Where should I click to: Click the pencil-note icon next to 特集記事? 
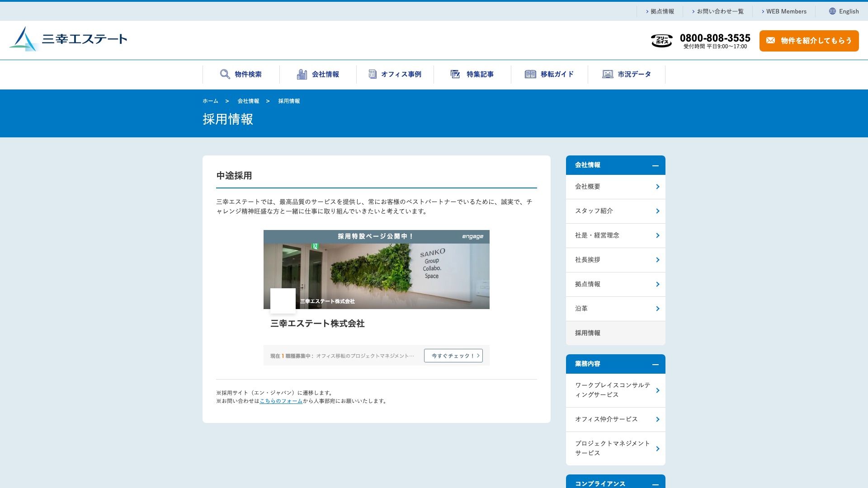(455, 74)
